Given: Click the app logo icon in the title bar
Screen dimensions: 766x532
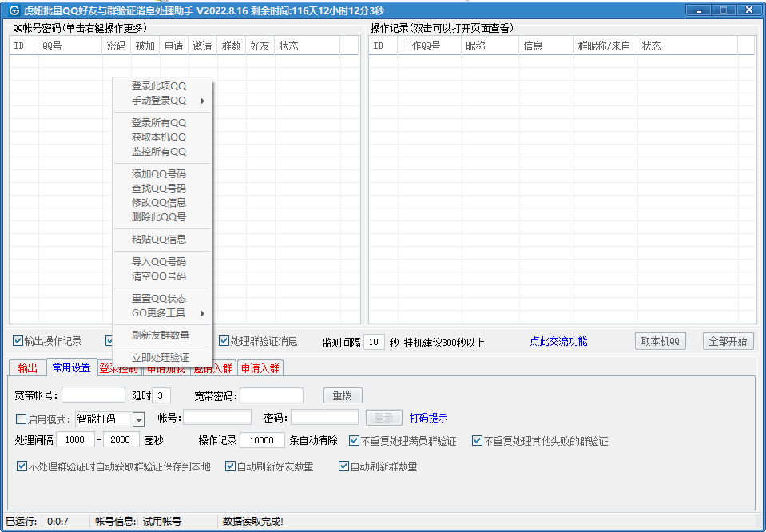Looking at the screenshot, I should click(14, 10).
